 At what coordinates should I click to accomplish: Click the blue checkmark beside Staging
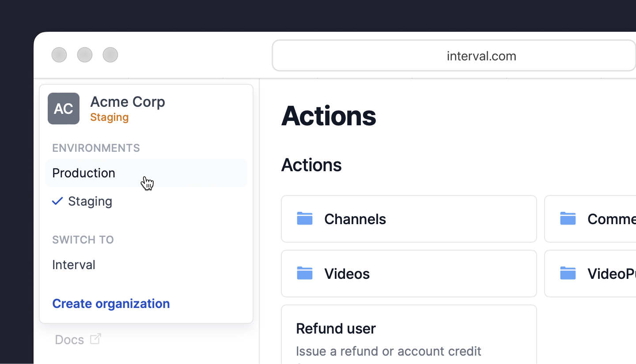pyautogui.click(x=57, y=201)
